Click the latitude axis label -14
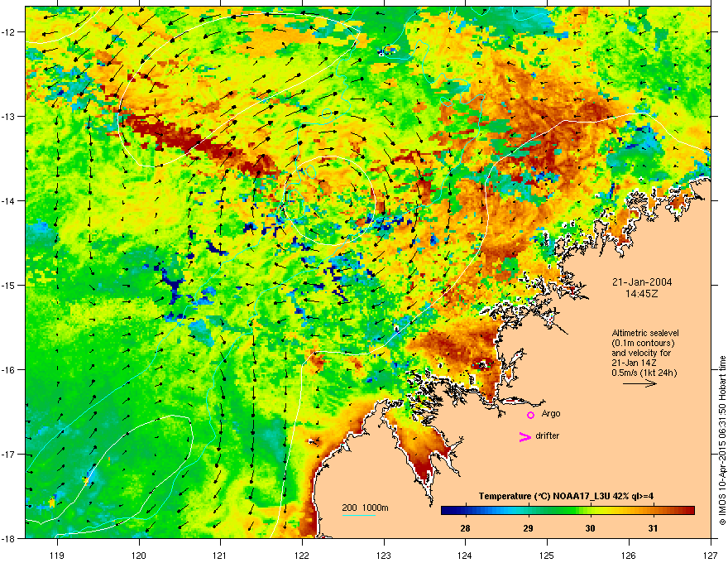Screen dimensions: 728x563 (x=9, y=200)
